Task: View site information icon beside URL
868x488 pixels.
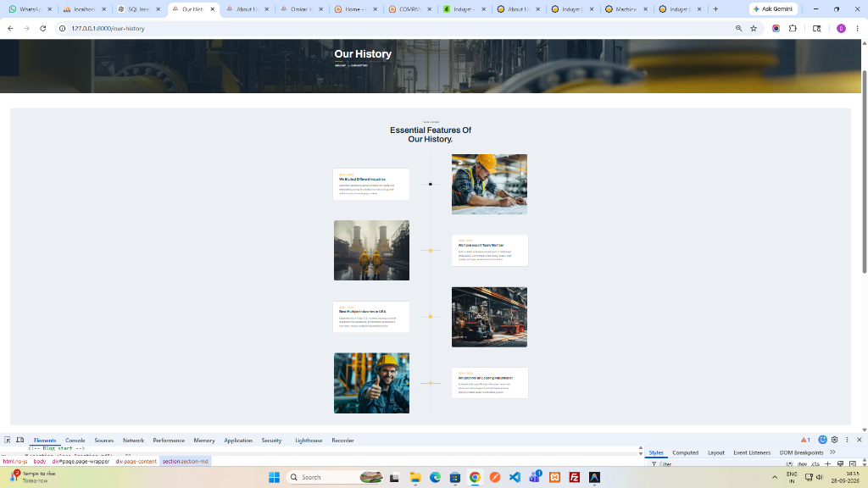Action: (62, 28)
